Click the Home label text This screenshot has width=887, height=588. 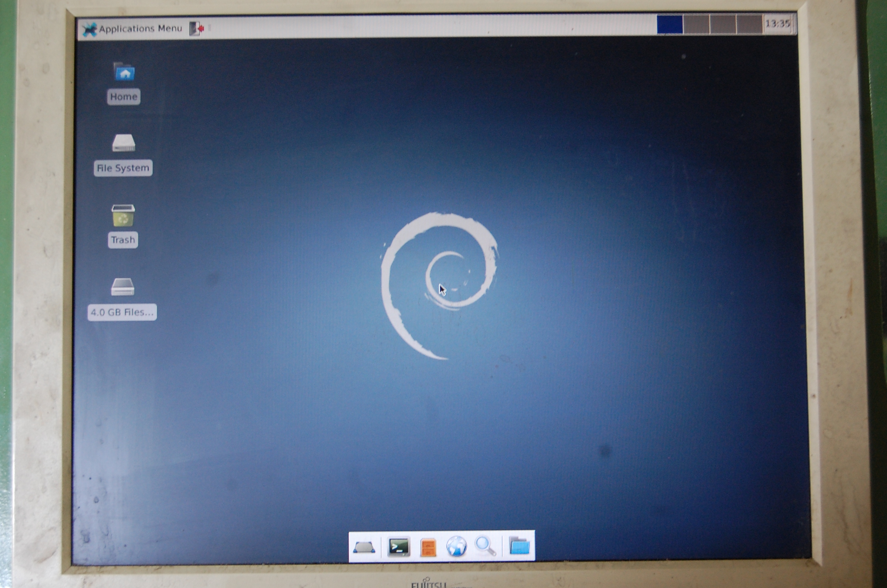(x=123, y=97)
